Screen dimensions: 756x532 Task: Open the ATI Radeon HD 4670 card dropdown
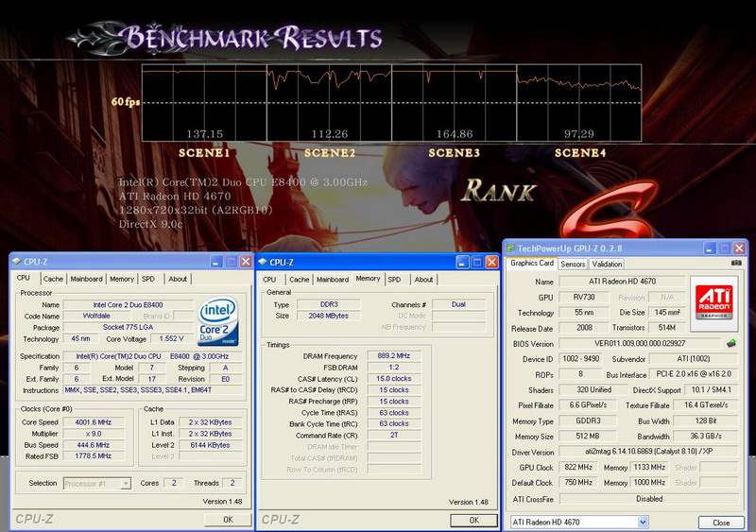coord(643,523)
